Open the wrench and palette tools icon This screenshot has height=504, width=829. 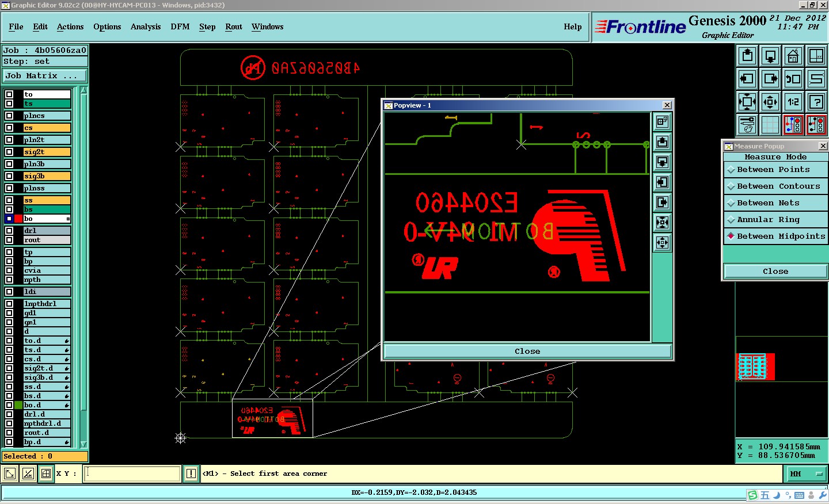click(747, 124)
